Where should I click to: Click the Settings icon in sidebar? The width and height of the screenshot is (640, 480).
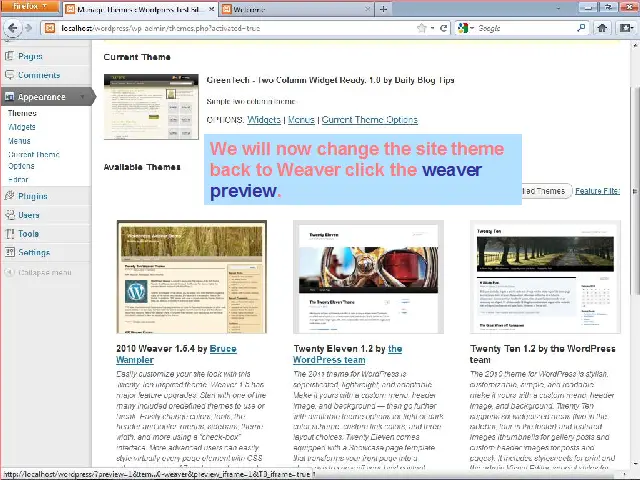click(9, 253)
